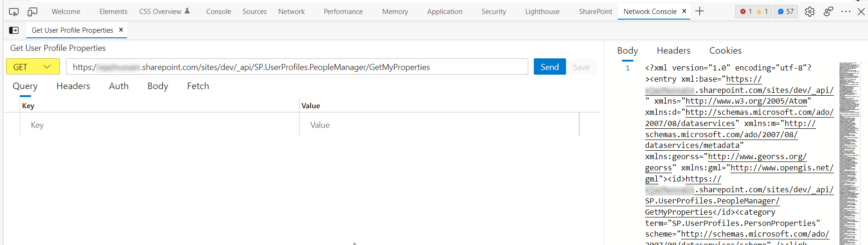The width and height of the screenshot is (868, 245).
Task: Click the send feedback icon
Action: tap(828, 12)
